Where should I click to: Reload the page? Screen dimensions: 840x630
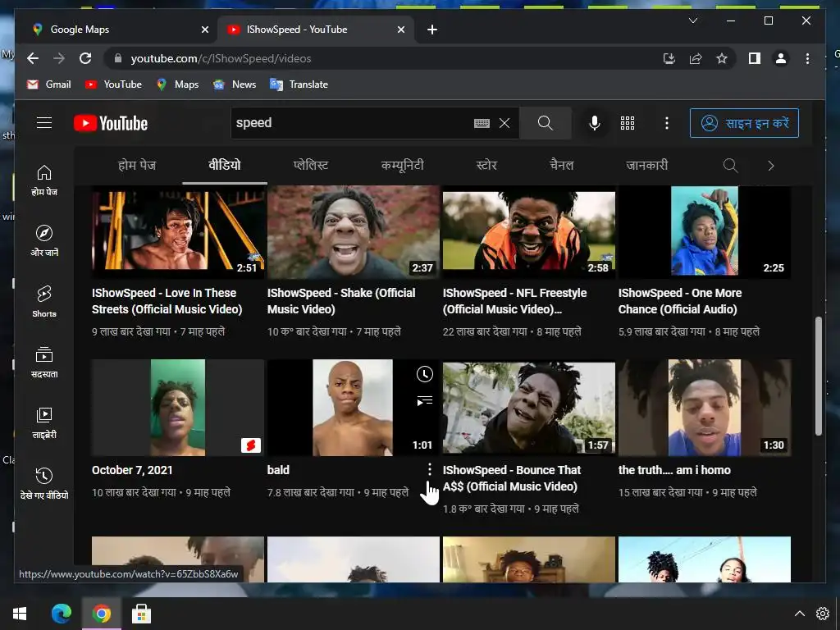click(x=85, y=58)
